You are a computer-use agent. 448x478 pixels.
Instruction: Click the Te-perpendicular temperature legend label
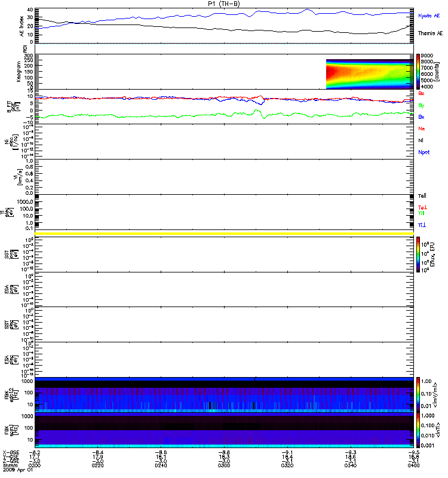422,207
